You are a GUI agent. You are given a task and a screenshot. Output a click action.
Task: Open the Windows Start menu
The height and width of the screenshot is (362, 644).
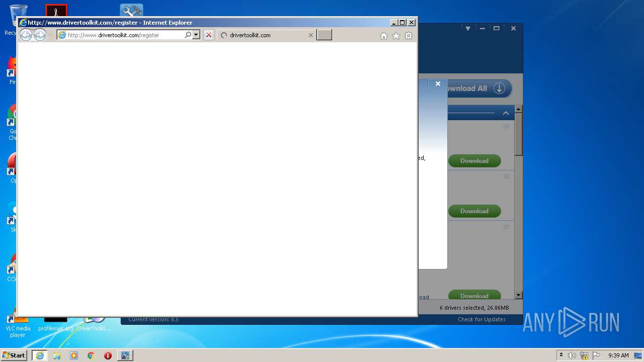14,355
